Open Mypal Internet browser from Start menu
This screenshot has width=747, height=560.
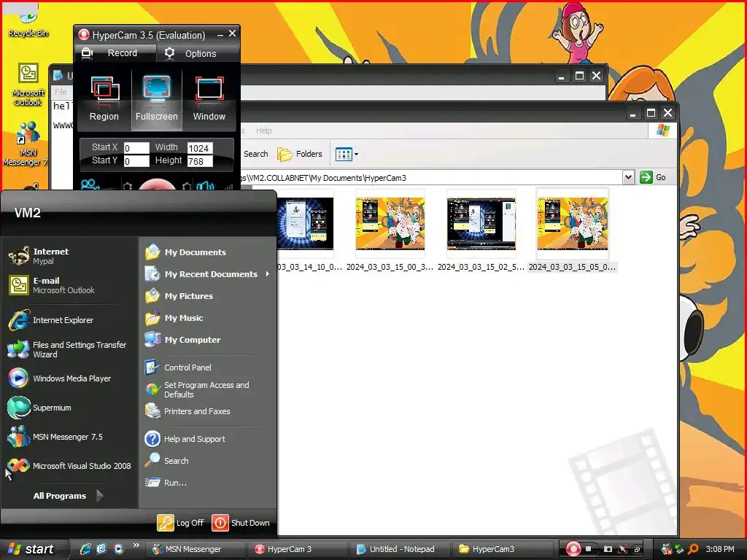pyautogui.click(x=69, y=256)
